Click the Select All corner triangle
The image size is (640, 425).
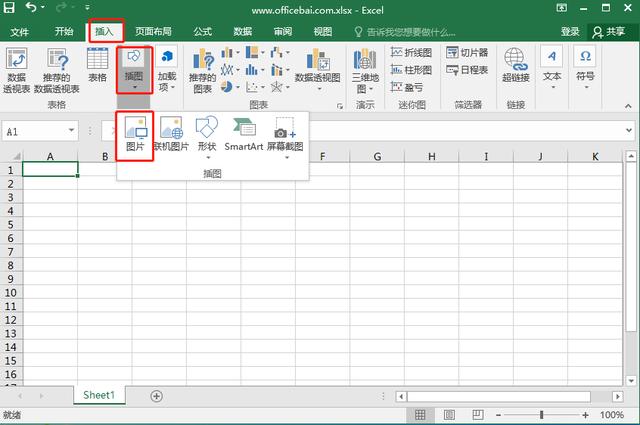tap(16, 156)
